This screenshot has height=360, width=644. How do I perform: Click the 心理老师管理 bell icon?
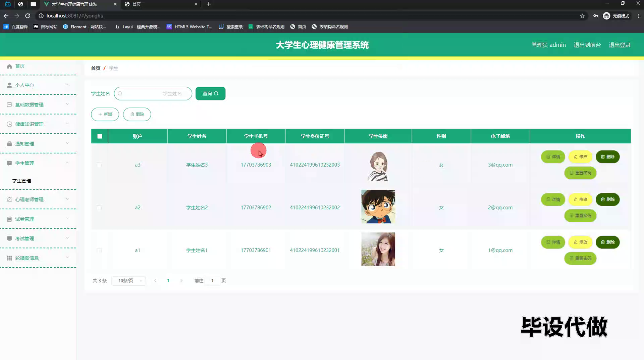[x=9, y=199]
